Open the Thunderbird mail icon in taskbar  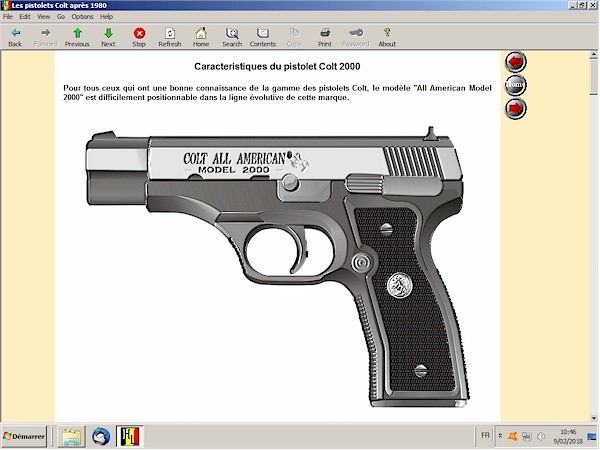(x=101, y=436)
